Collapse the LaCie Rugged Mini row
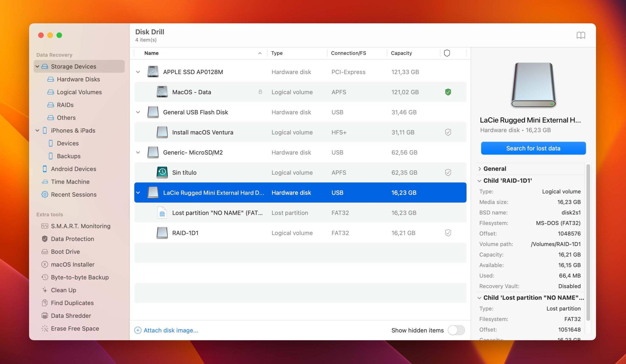The image size is (626, 364). 138,193
